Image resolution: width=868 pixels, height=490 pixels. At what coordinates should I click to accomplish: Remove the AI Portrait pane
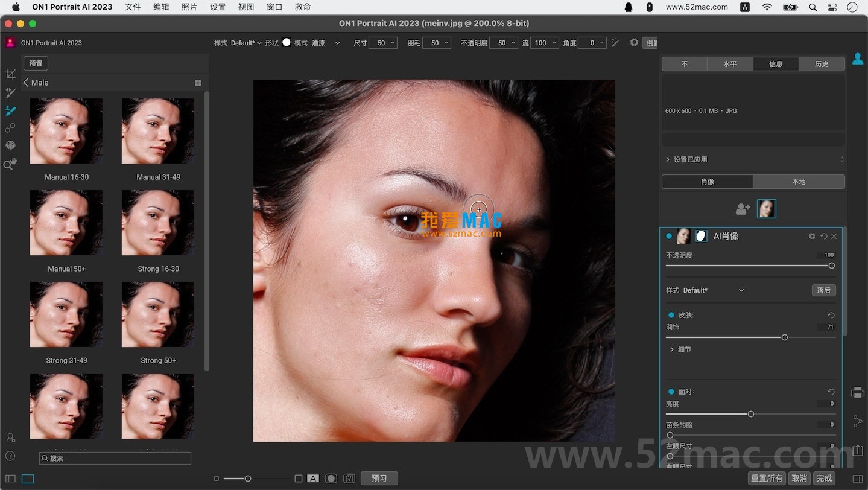tap(834, 236)
